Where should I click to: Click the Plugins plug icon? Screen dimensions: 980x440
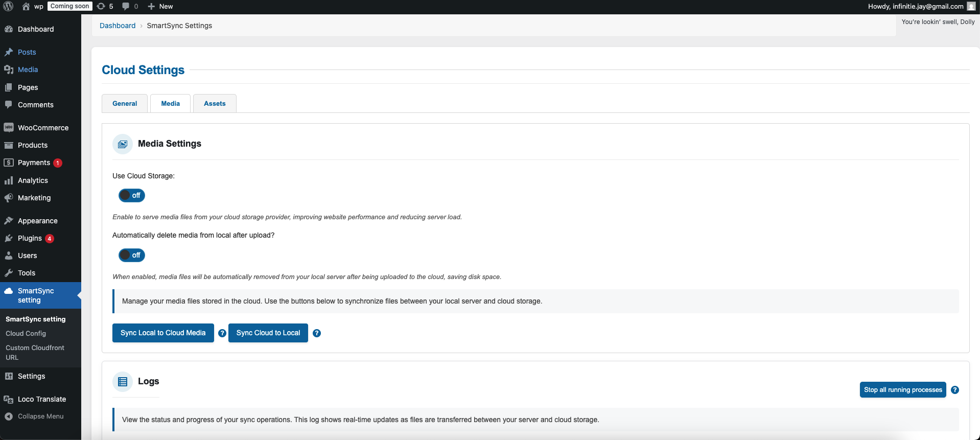point(9,238)
